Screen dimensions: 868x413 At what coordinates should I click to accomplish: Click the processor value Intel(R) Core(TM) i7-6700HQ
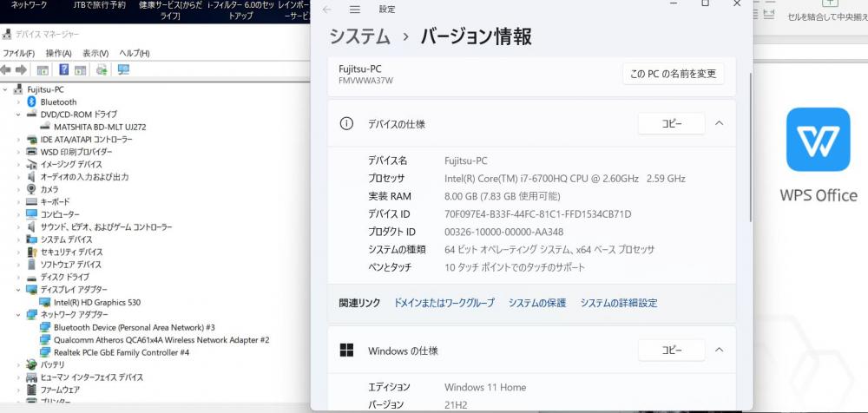[x=565, y=178]
